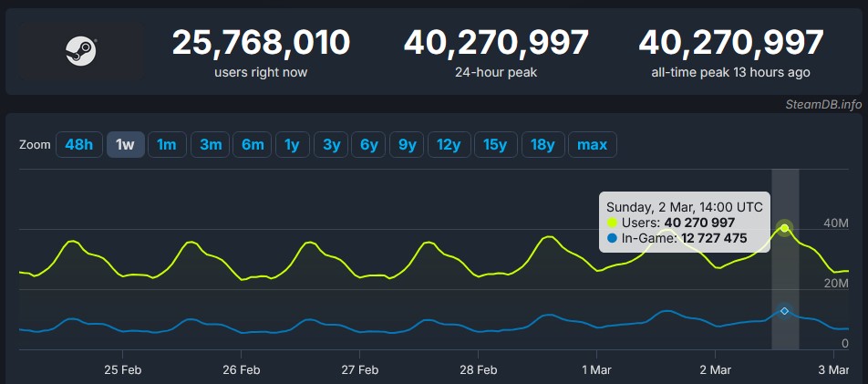Click the 28 Feb axis label
The height and width of the screenshot is (384, 868).
[x=478, y=369]
